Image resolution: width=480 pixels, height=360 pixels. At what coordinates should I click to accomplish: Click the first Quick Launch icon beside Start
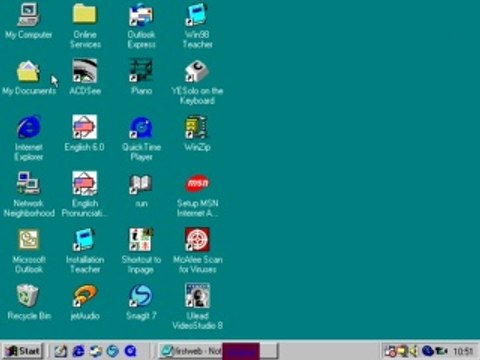[x=61, y=351]
